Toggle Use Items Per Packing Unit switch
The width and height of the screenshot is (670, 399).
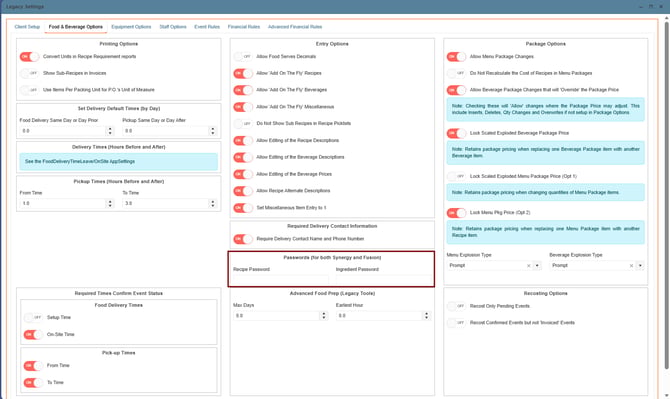point(29,90)
